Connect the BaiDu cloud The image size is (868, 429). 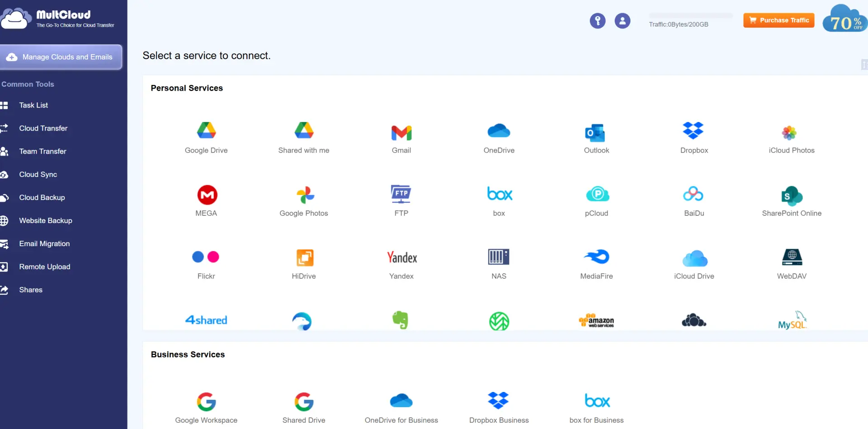[694, 201]
